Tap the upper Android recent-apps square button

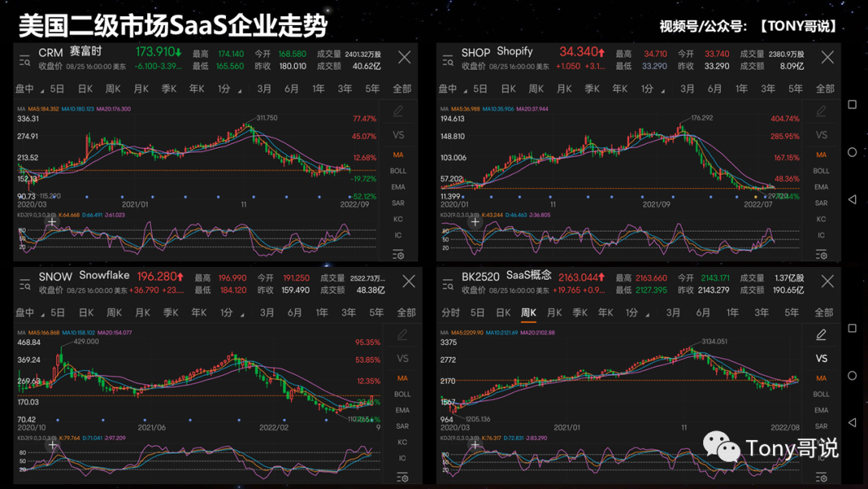click(852, 104)
